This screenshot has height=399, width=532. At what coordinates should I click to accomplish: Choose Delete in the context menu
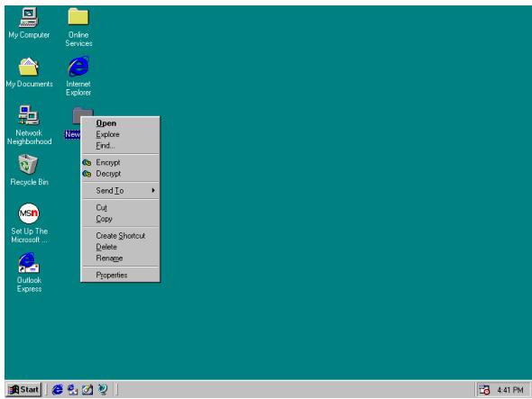pos(120,247)
